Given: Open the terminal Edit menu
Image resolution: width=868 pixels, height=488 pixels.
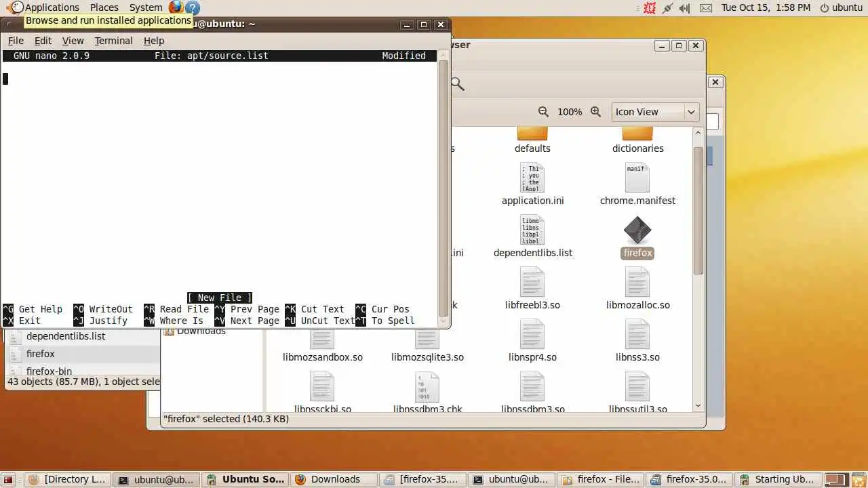Looking at the screenshot, I should click(43, 41).
